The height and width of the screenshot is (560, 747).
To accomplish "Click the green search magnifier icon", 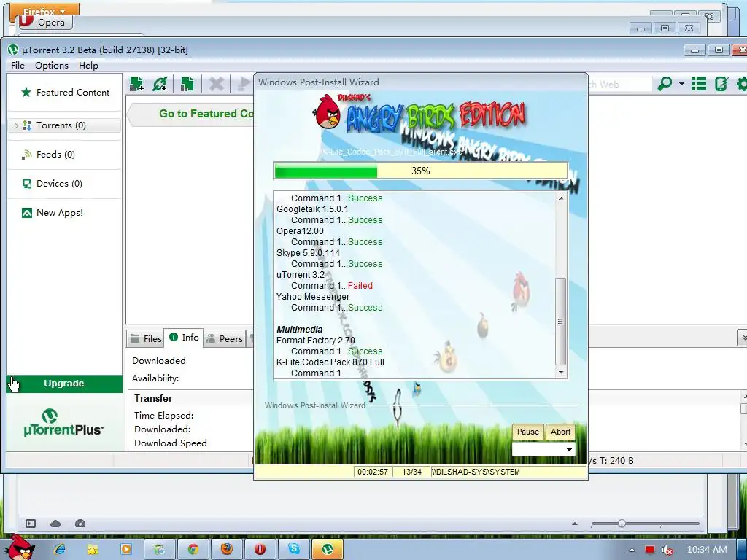I will click(665, 84).
